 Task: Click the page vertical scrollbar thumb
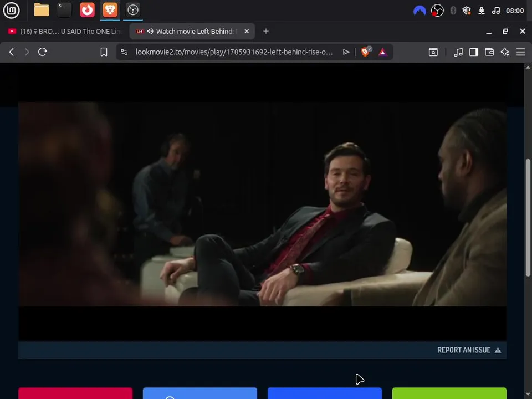528,217
